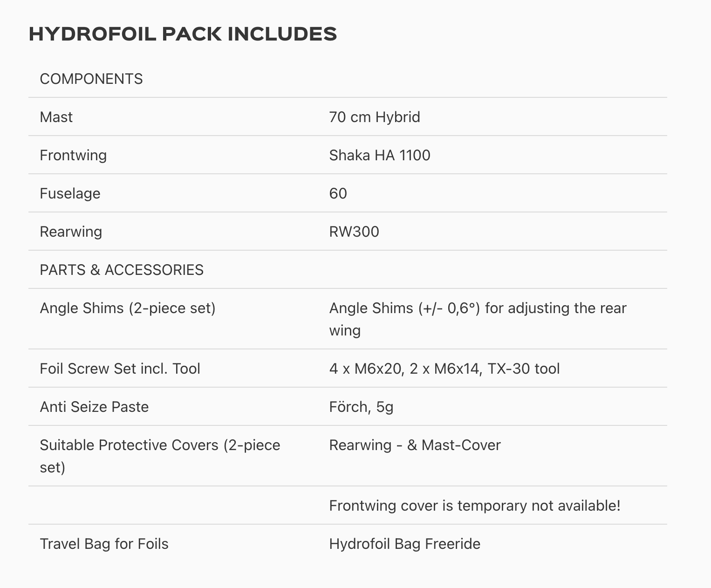Viewport: 711px width, 588px height.
Task: Click Shaka HA 1100 text
Action: pos(379,155)
